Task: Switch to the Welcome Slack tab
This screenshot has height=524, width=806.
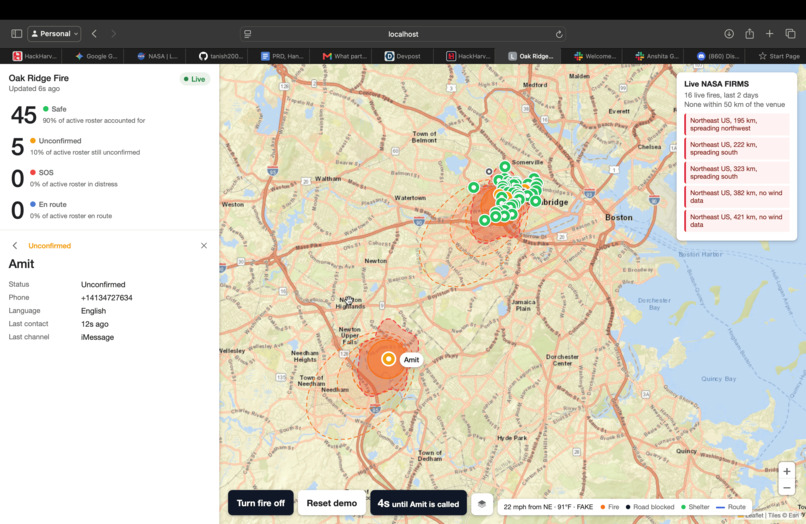Action: coord(594,56)
